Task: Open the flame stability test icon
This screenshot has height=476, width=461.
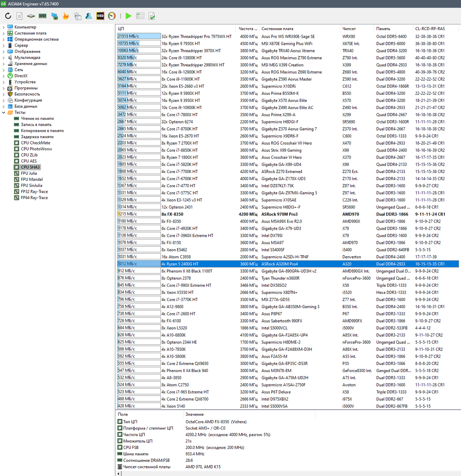Action: [x=66, y=16]
